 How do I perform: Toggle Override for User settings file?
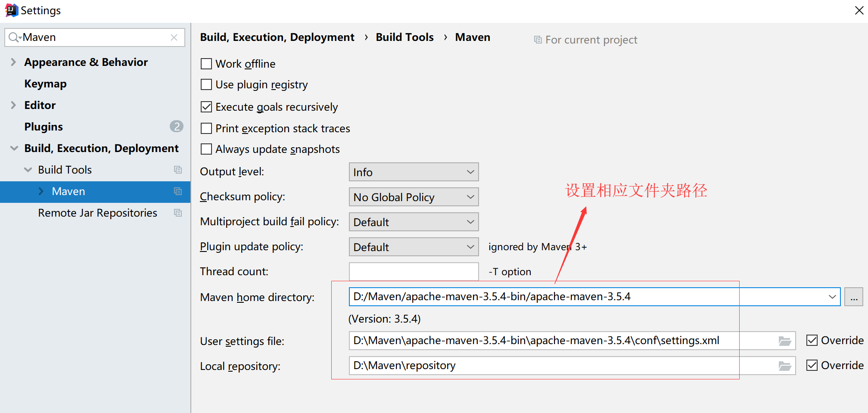pyautogui.click(x=812, y=340)
